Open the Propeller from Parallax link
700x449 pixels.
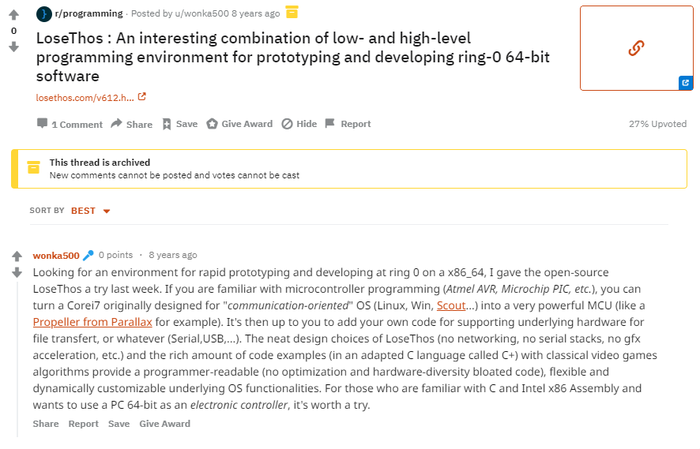point(93,323)
